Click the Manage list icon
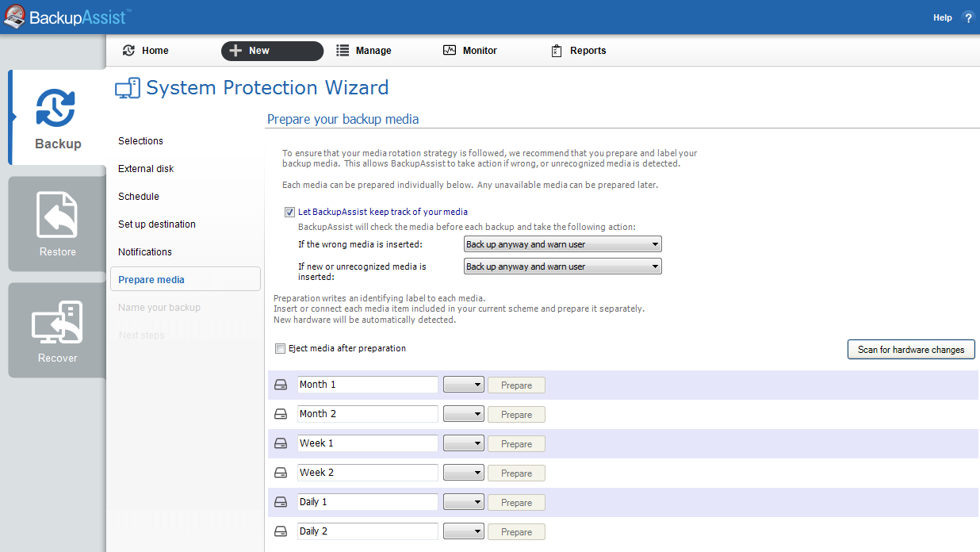Screen dimensions: 980x552 pyautogui.click(x=343, y=51)
